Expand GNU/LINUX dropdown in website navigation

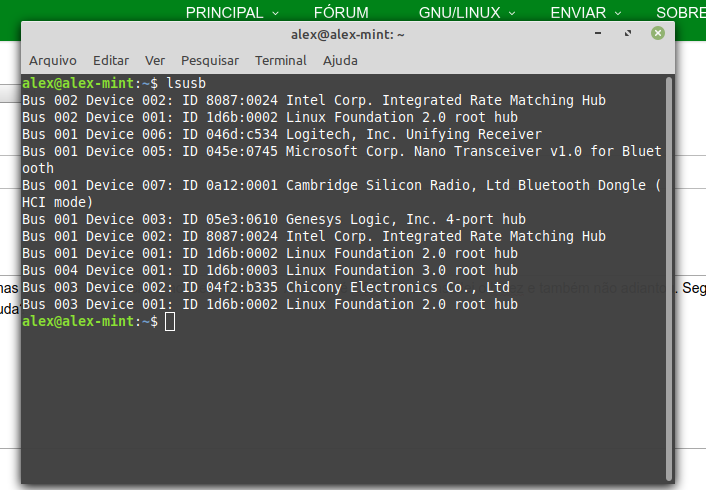(x=467, y=13)
